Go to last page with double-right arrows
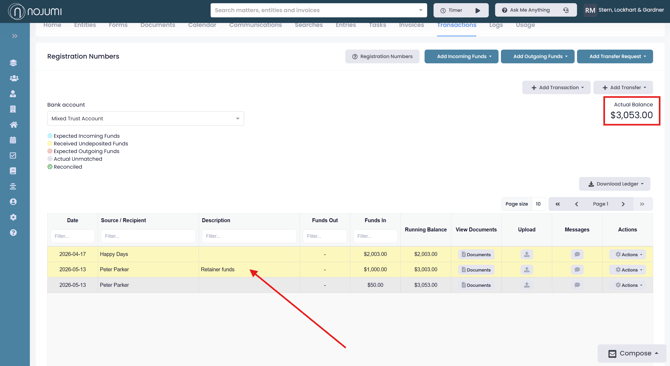 [x=642, y=204]
